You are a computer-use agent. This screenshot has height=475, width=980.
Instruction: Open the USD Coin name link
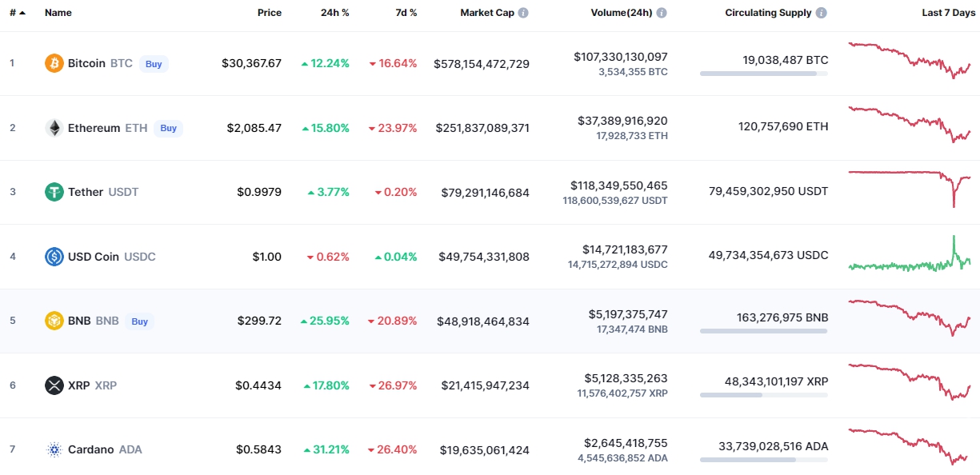(94, 257)
